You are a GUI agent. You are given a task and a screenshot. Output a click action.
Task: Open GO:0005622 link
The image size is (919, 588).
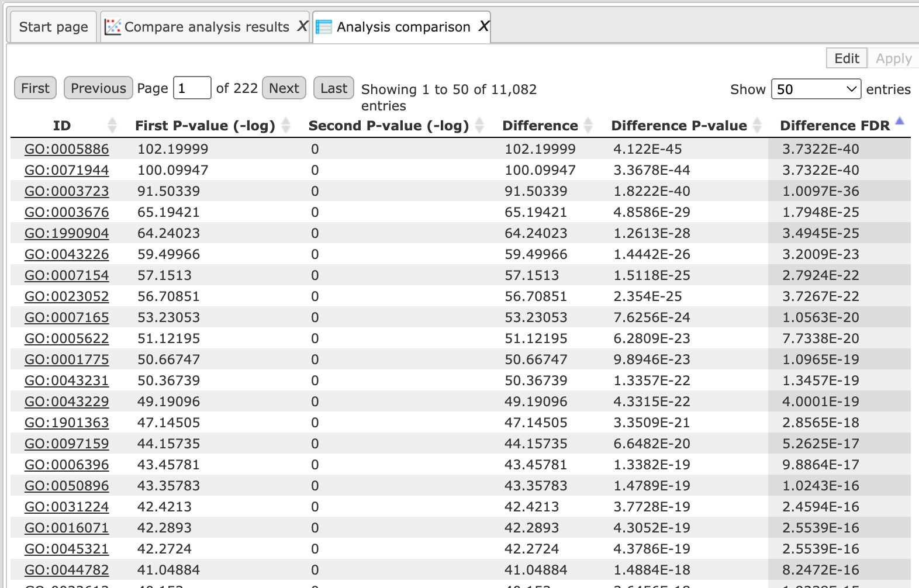tap(67, 338)
